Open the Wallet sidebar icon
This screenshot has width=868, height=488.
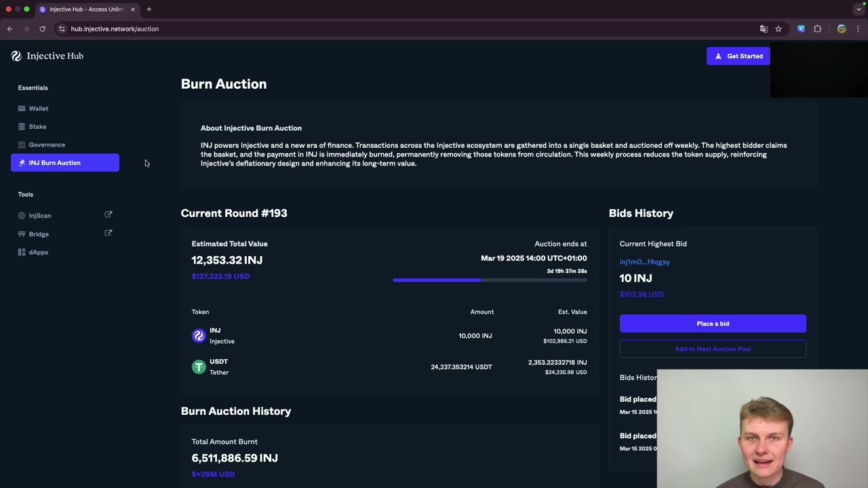22,108
